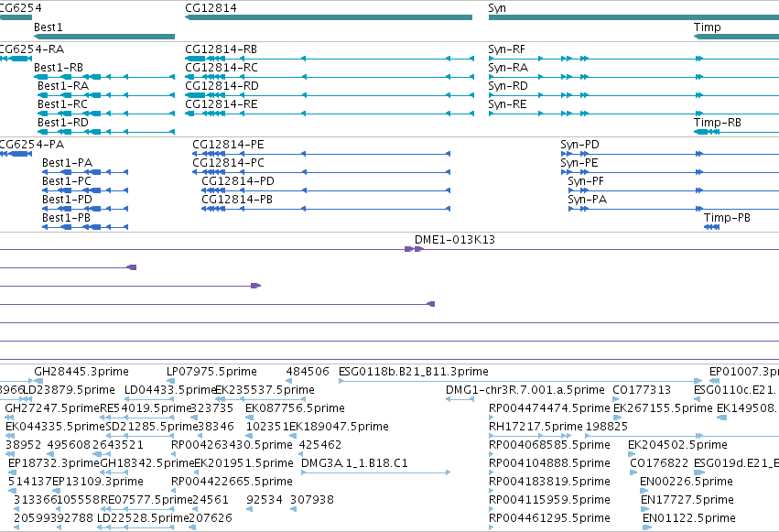The image size is (779, 532).
Task: Select the CO177313 feature
Action: [616, 399]
